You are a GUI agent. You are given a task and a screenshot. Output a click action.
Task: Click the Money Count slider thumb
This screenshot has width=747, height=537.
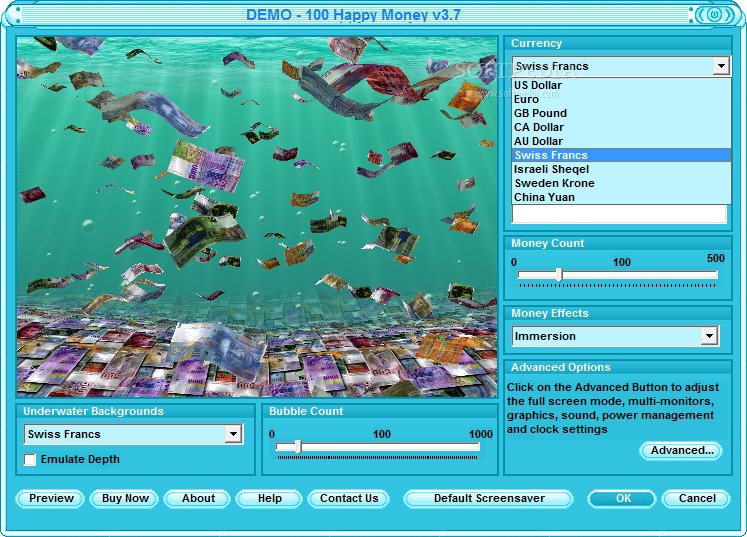tap(560, 275)
